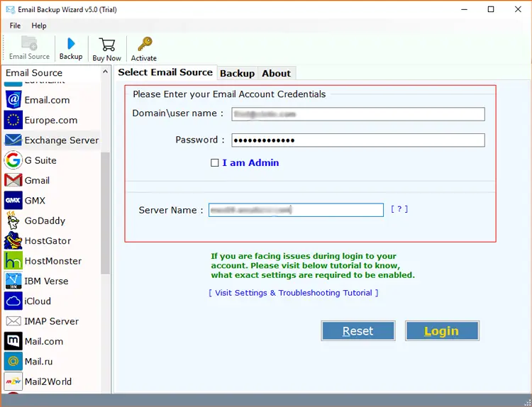Viewport: 532px width, 407px height.
Task: Select the 'Mail2World' list label
Action: coord(48,381)
